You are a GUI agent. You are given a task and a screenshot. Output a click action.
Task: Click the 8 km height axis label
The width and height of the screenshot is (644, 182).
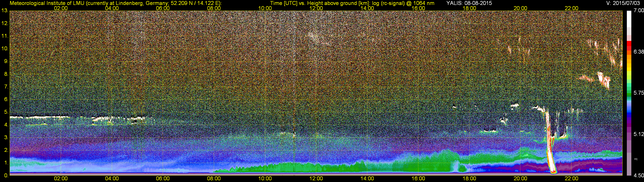[x=6, y=74]
